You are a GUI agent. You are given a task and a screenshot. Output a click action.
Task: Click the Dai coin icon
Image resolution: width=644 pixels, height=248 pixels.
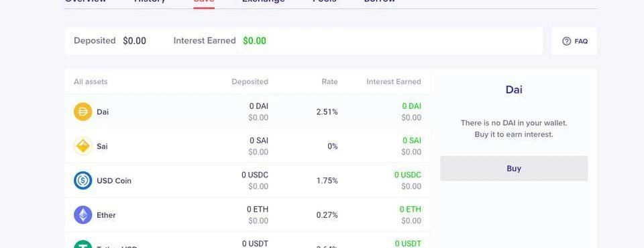(x=83, y=112)
